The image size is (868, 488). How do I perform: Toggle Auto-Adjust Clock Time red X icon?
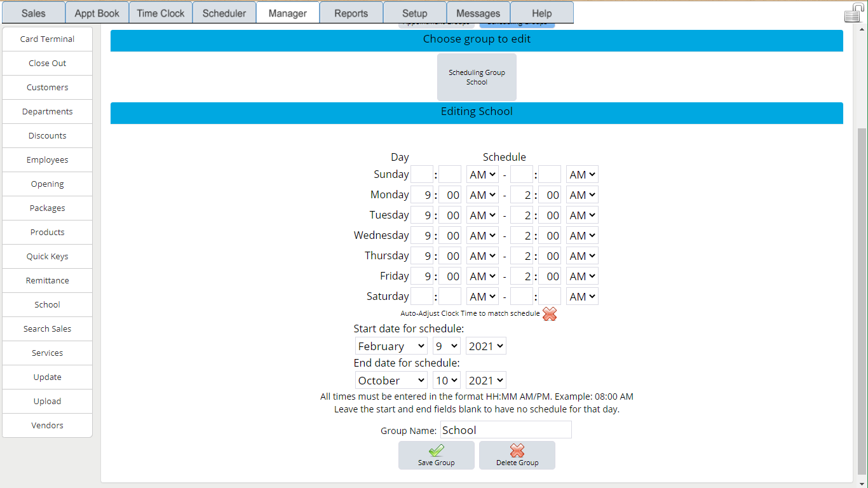550,314
